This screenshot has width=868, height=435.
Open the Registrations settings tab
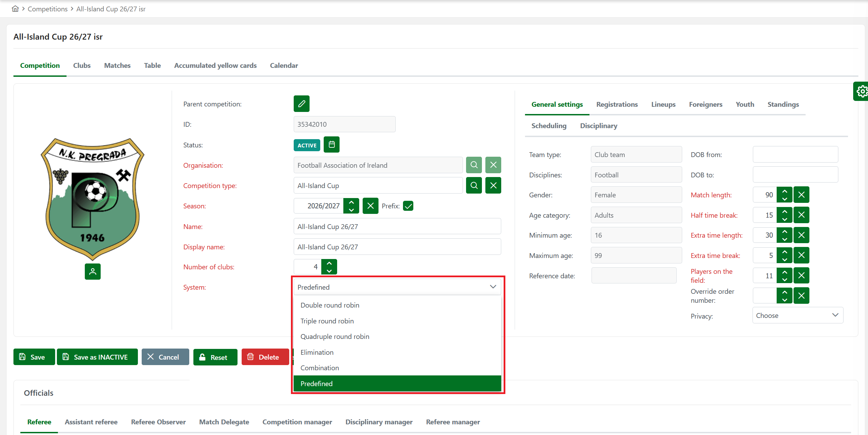(617, 104)
